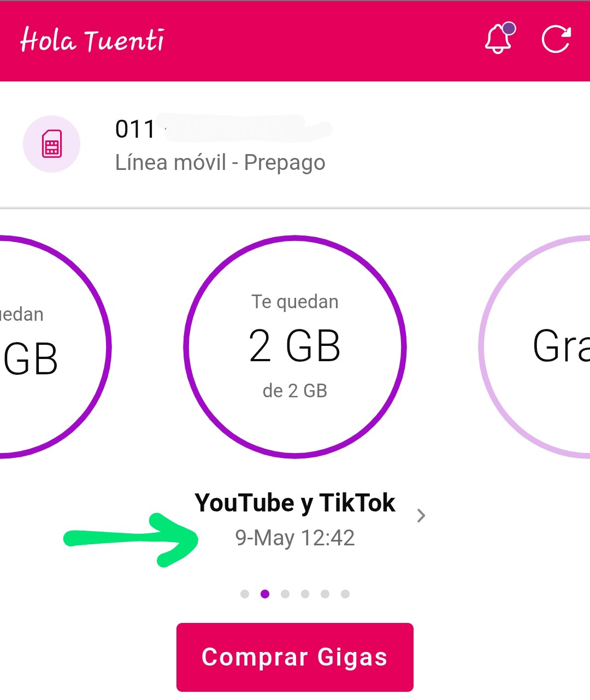This screenshot has height=700, width=590.
Task: Select the pink SIM card icon
Action: [51, 144]
